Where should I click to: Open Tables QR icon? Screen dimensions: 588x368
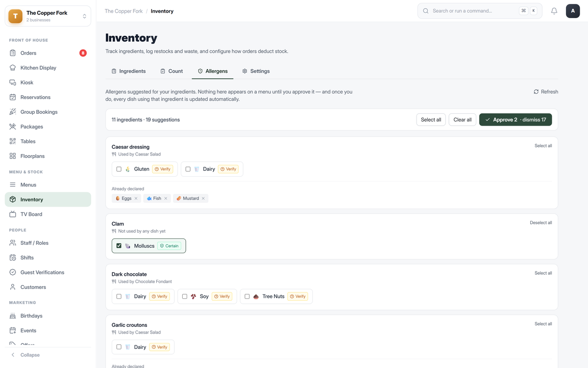tap(13, 141)
